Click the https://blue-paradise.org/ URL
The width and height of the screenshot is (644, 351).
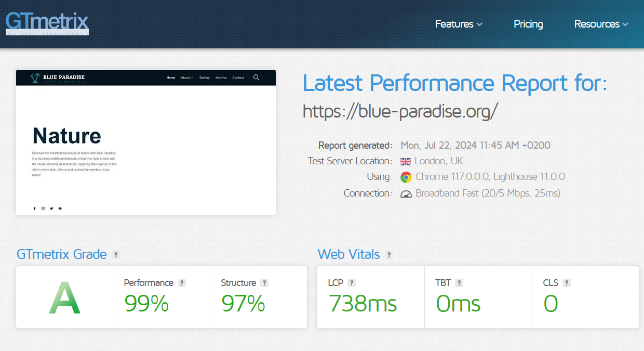[400, 111]
